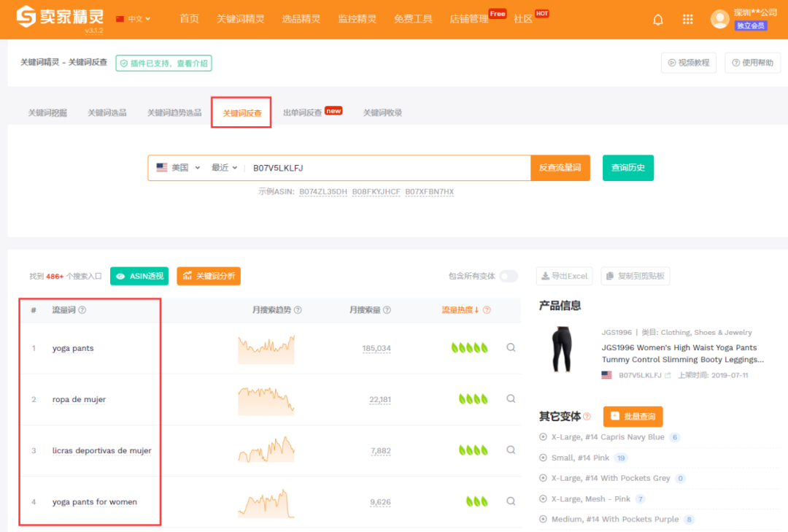The image size is (788, 532).
Task: Click the ASIN透视 button
Action: (x=139, y=276)
